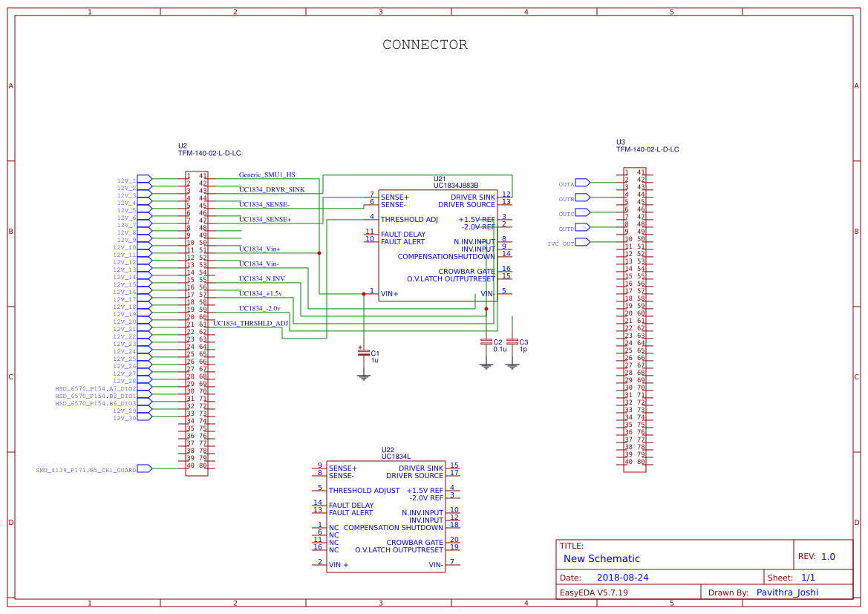The height and width of the screenshot is (614, 868).
Task: Select the OUTB port flag
Action: 583,197
